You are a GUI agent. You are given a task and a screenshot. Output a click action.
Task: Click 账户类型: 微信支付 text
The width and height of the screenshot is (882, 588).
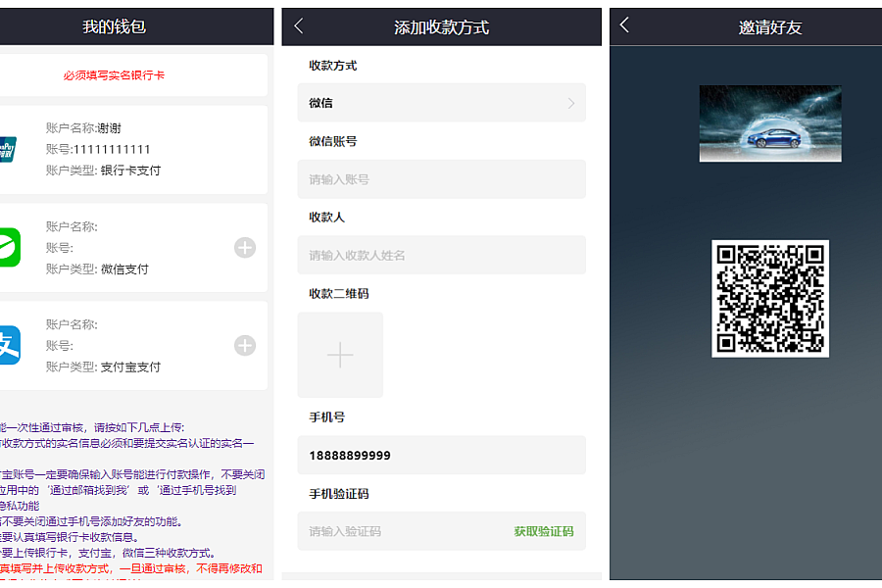(97, 269)
